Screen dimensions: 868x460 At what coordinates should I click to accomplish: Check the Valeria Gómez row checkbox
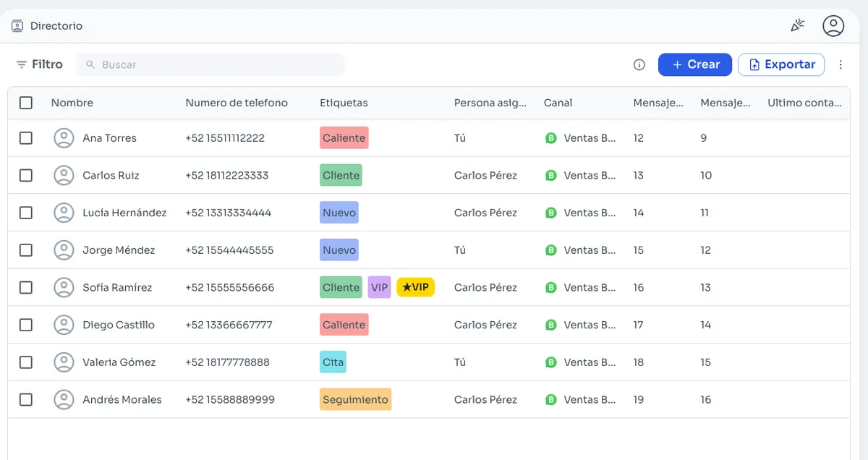click(26, 362)
